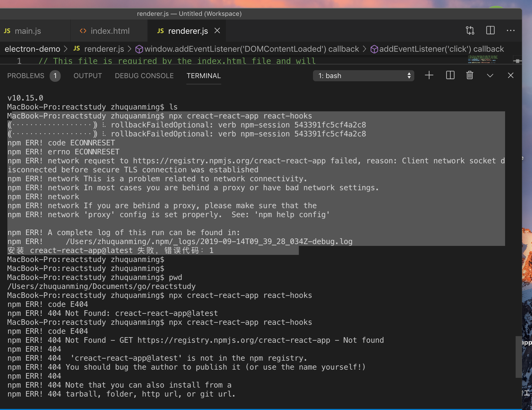Switch to the PROBLEMS panel tab
Image resolution: width=532 pixels, height=410 pixels.
[x=26, y=76]
